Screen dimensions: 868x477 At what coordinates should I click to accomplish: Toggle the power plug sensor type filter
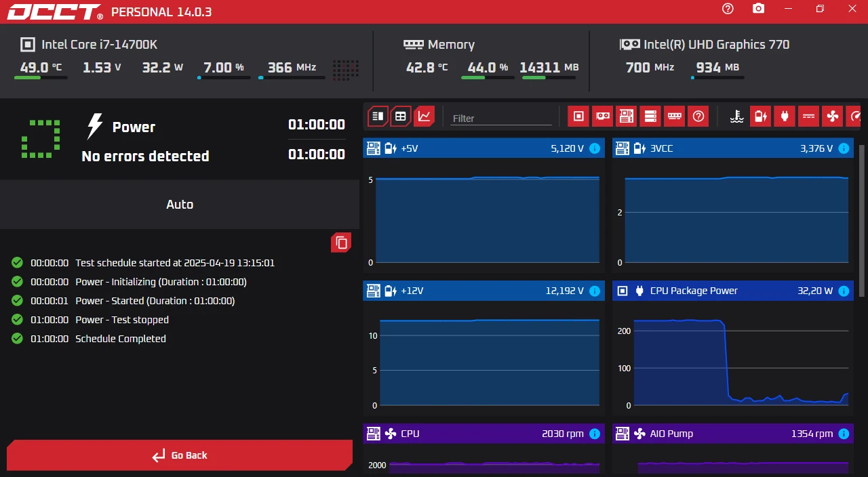[x=785, y=117]
